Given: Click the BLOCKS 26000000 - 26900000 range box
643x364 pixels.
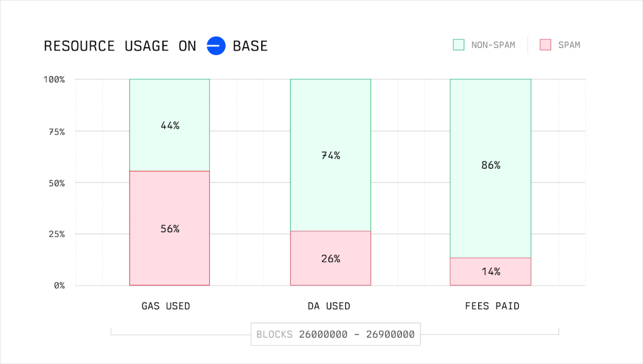Looking at the screenshot, I should pyautogui.click(x=335, y=334).
